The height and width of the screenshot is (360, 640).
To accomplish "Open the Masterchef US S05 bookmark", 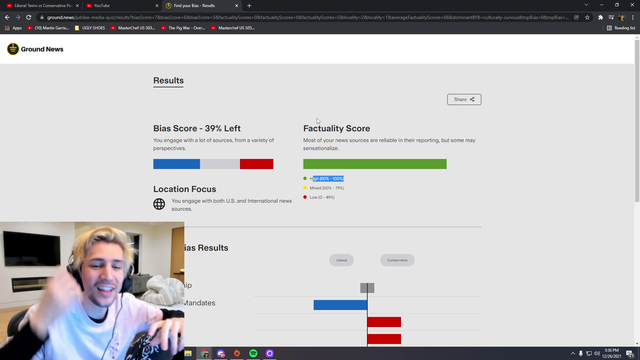I will coord(233,28).
